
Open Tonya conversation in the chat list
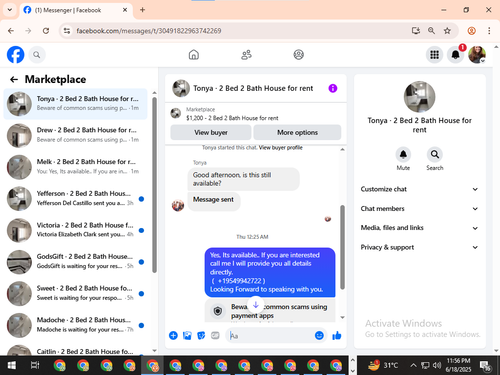(75, 104)
